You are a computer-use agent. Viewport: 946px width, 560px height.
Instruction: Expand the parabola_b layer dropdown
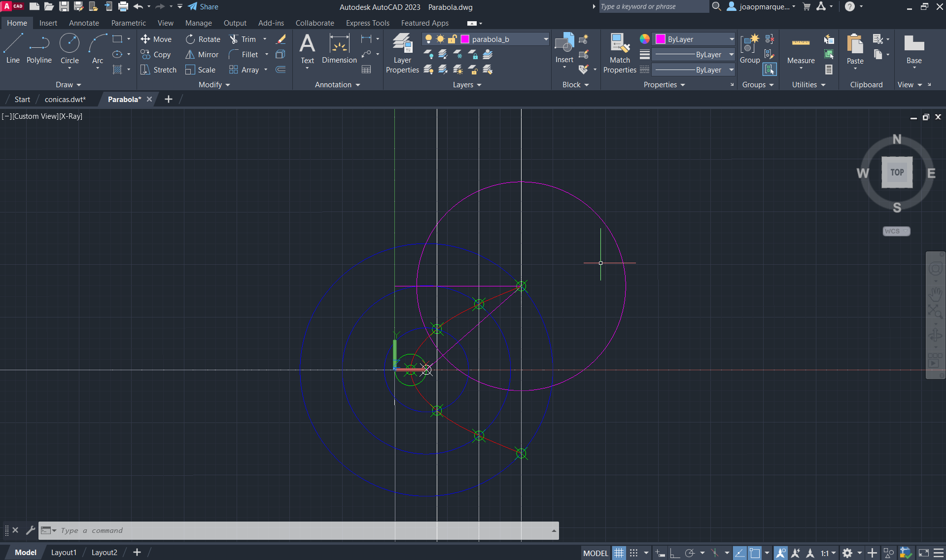tap(546, 39)
